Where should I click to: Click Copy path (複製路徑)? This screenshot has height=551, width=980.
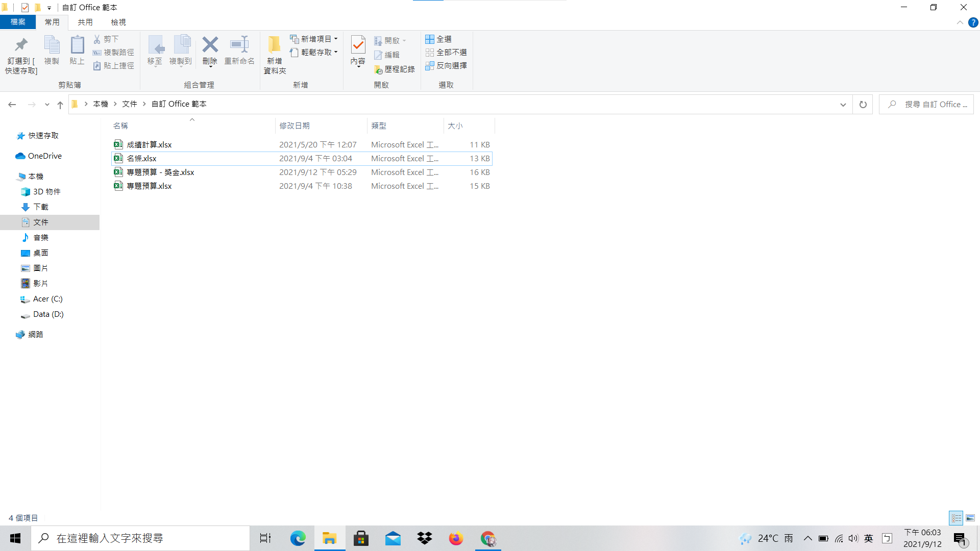[114, 53]
